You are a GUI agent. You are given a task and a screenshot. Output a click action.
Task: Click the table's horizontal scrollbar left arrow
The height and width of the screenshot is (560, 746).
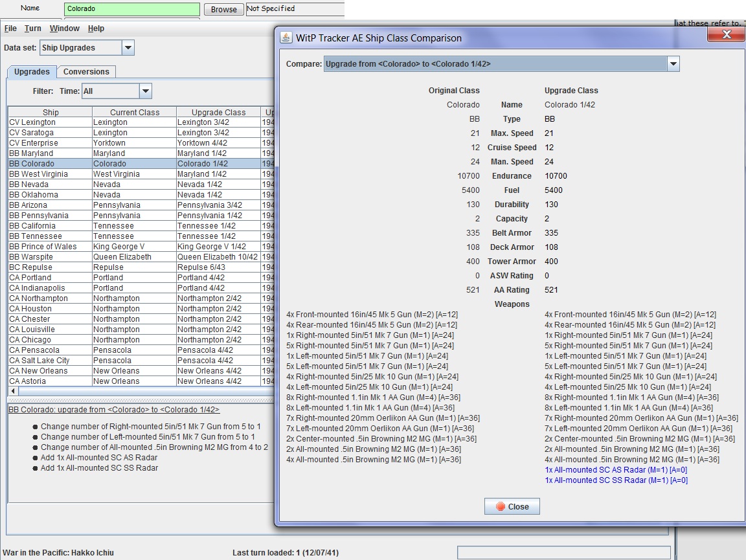click(x=12, y=392)
